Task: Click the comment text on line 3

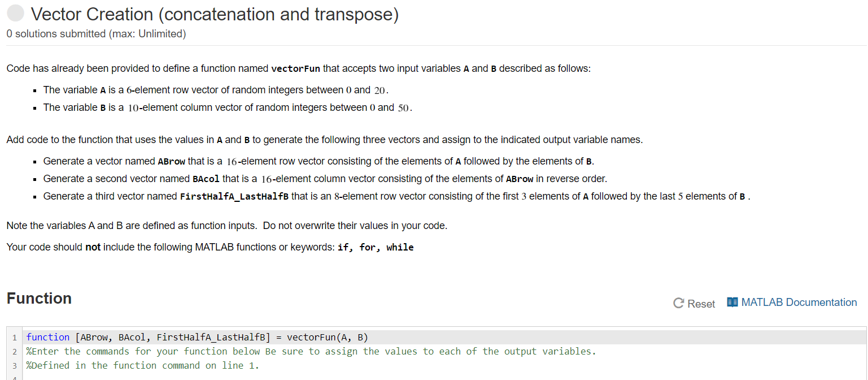Action: pos(141,365)
